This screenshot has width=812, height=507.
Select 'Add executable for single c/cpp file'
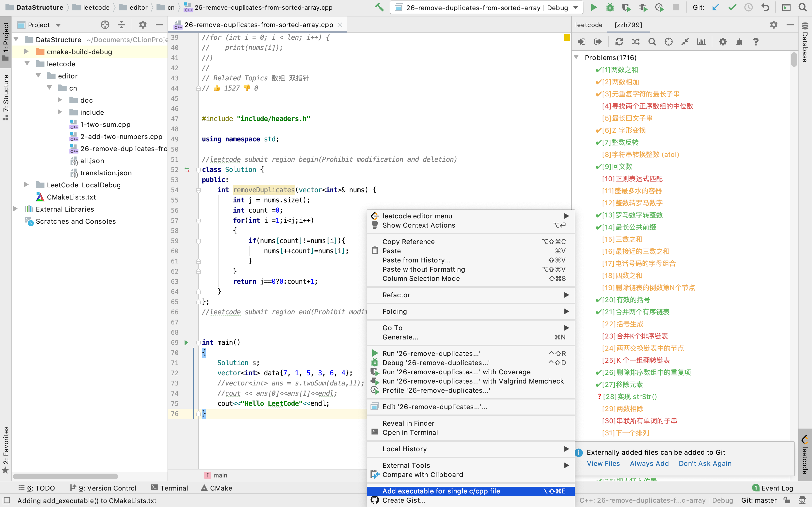tap(441, 491)
